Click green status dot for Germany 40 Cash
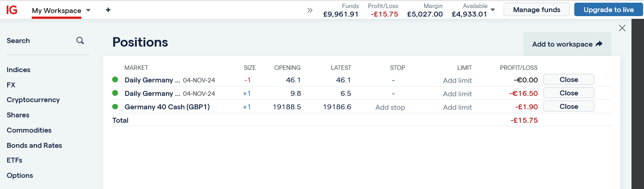This screenshot has height=189, width=644. 115,107
